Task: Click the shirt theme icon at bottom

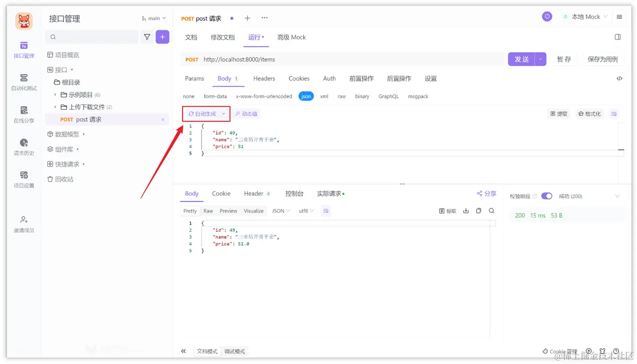Action: [x=603, y=351]
